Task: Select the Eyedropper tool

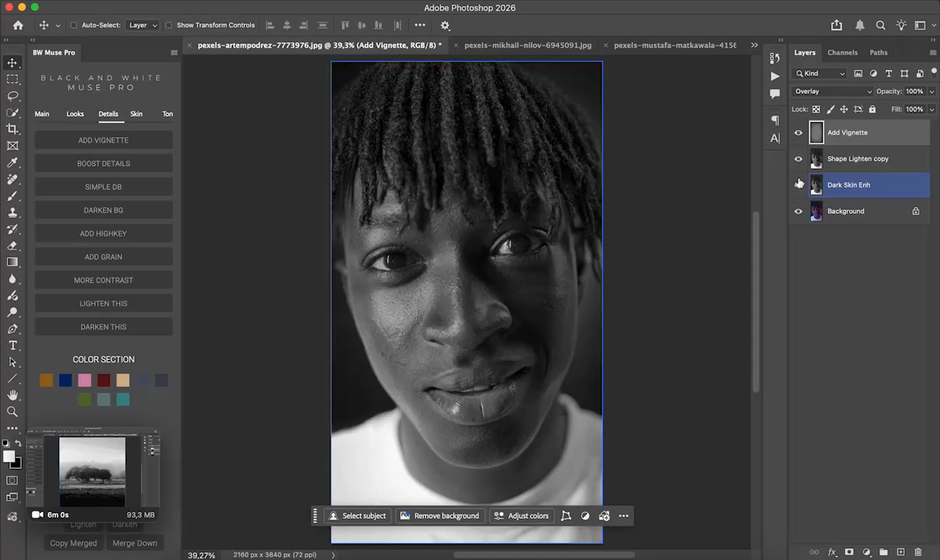Action: click(12, 163)
